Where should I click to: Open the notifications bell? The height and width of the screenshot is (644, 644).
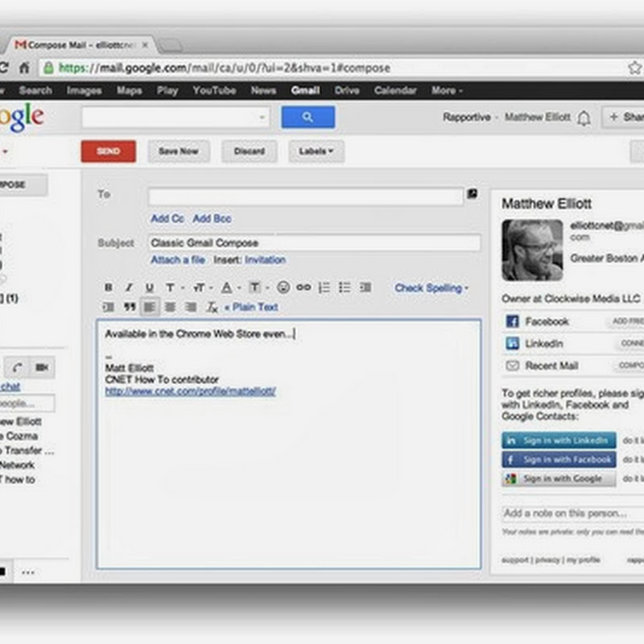coord(584,118)
